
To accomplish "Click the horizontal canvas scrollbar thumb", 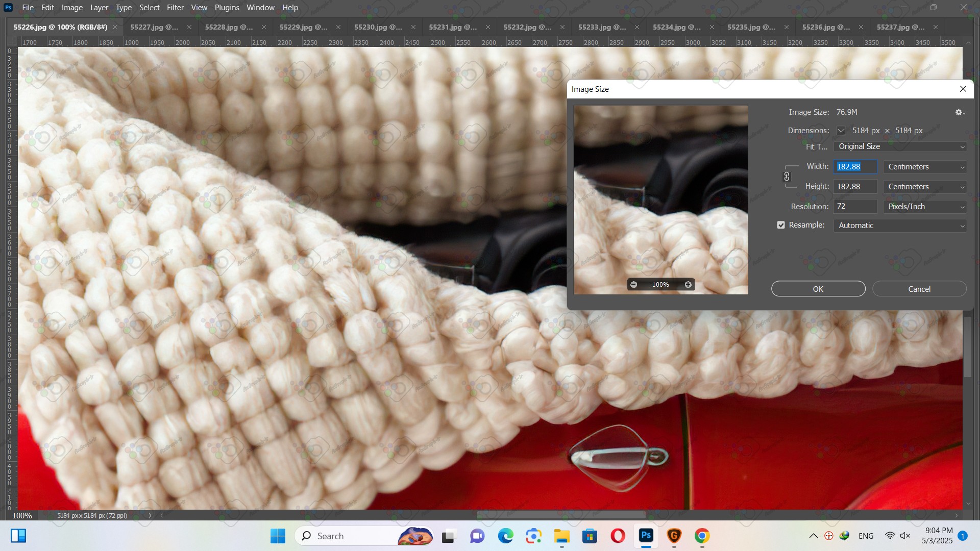I will 561,515.
